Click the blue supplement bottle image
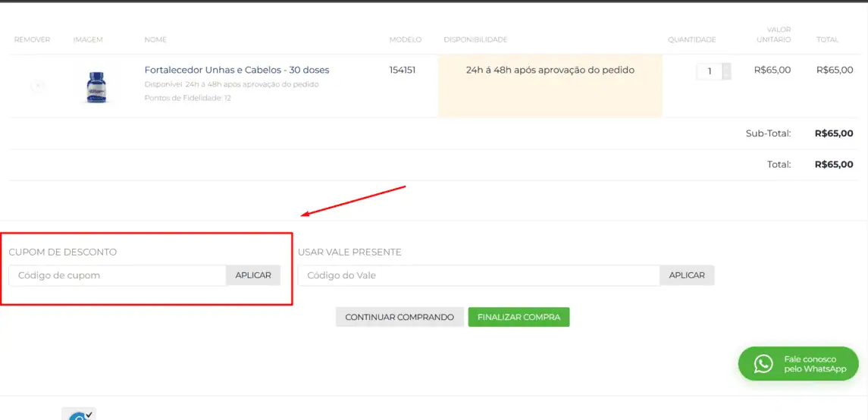 (x=96, y=86)
